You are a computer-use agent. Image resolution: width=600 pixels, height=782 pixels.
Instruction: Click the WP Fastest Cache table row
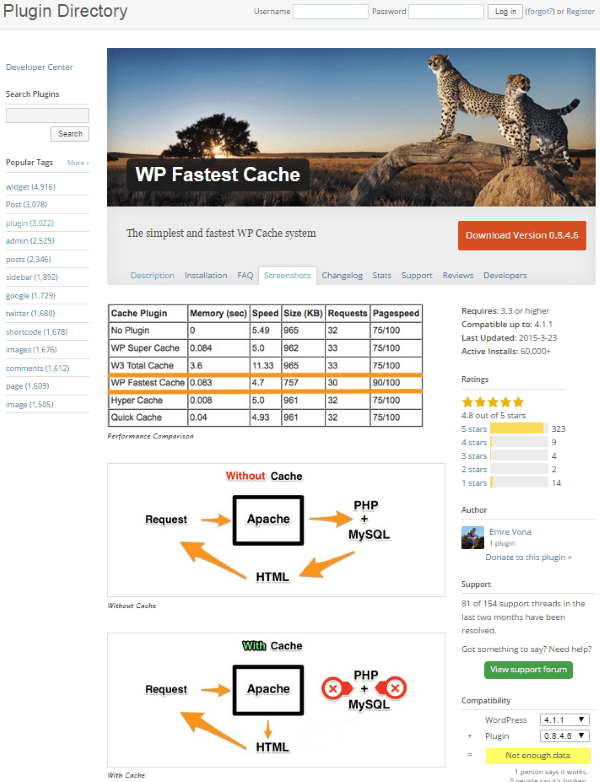265,383
